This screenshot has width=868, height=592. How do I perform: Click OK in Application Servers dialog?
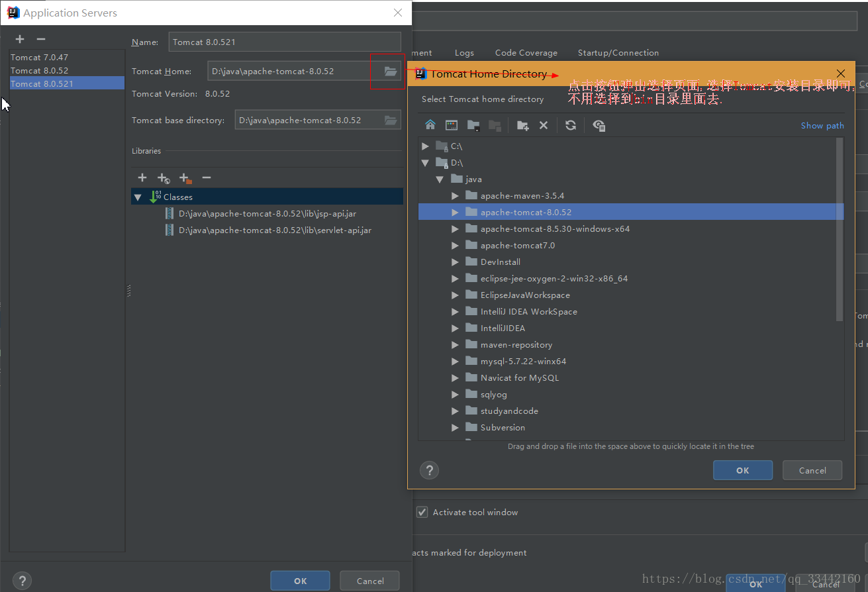coord(300,581)
